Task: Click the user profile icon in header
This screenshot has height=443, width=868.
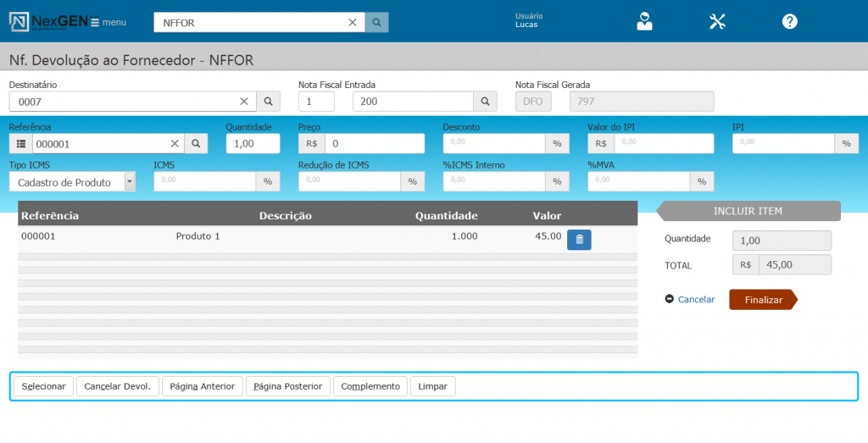Action: [645, 22]
